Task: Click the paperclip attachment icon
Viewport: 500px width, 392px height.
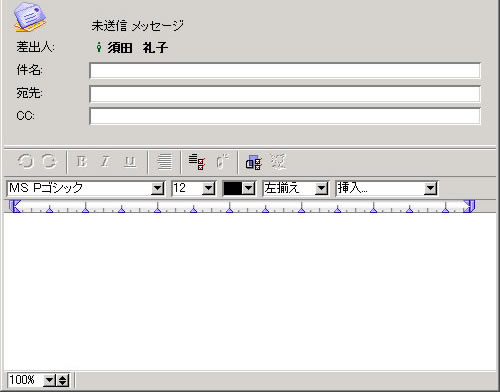Action: [x=223, y=162]
